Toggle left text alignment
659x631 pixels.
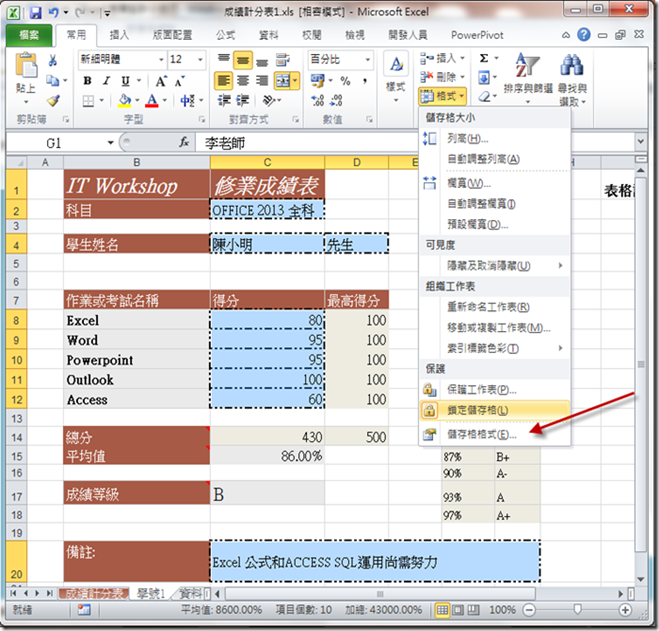point(224,81)
